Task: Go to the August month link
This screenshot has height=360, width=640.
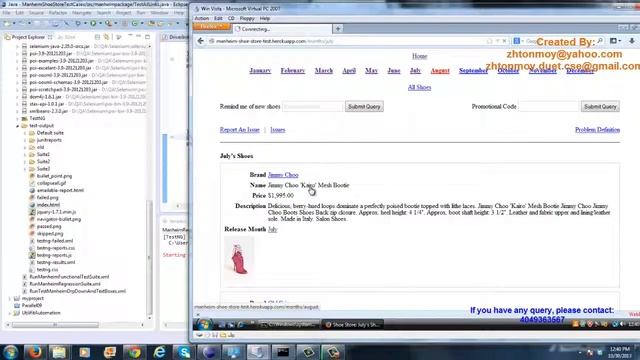Action: pyautogui.click(x=440, y=71)
